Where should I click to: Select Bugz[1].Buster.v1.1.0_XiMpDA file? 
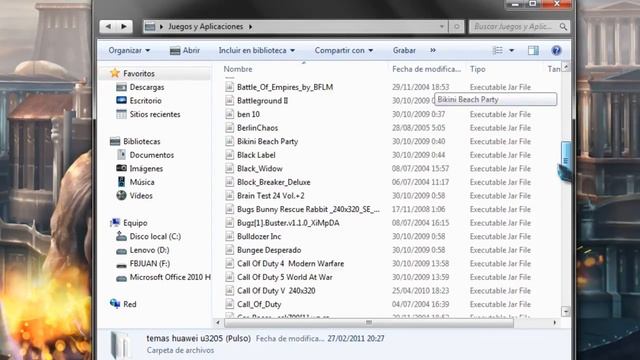(x=288, y=223)
